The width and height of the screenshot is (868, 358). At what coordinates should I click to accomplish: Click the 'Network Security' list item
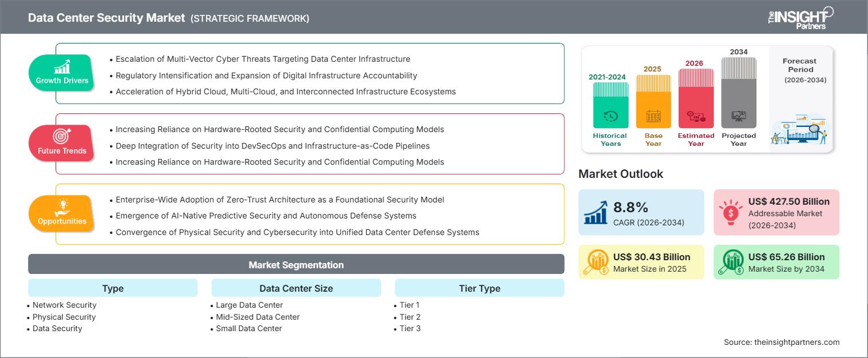click(x=64, y=305)
